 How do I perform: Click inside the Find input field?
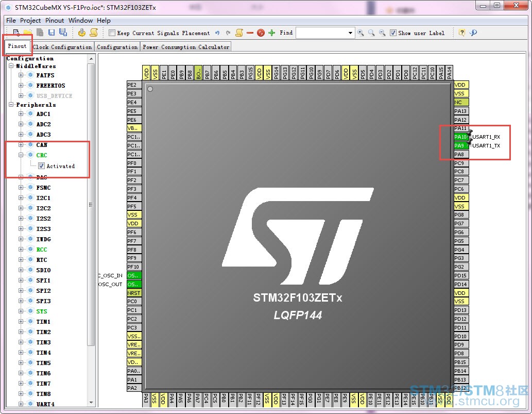[321, 33]
